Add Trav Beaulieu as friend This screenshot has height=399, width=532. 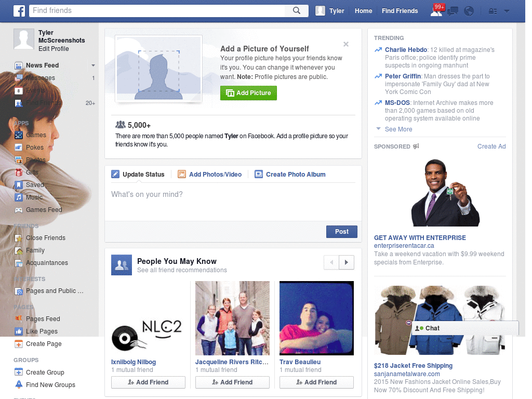tap(316, 382)
